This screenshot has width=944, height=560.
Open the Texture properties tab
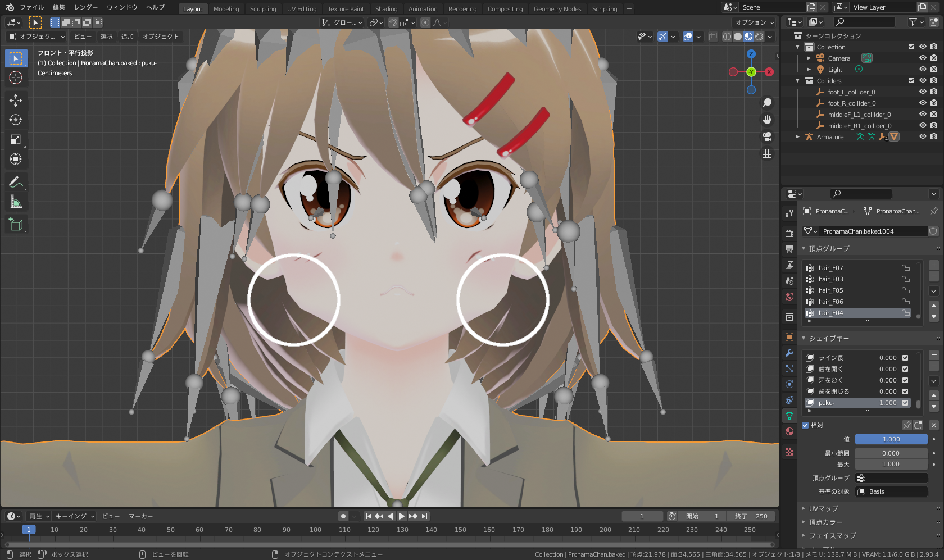789,452
